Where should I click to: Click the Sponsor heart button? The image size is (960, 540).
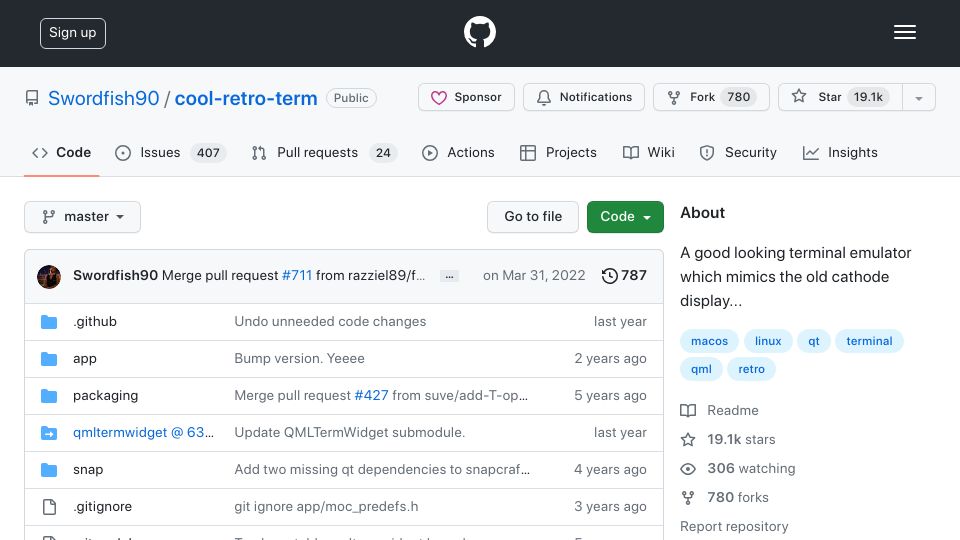(466, 97)
